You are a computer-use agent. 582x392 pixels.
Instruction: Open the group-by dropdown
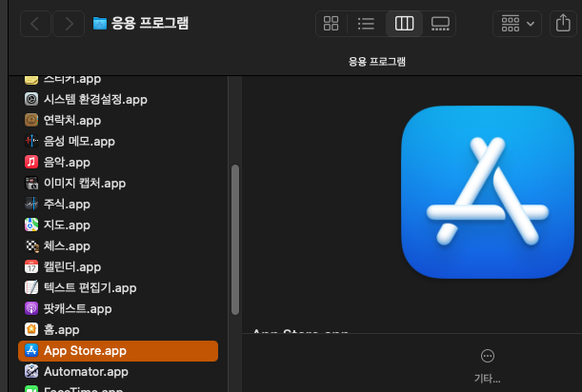point(517,24)
